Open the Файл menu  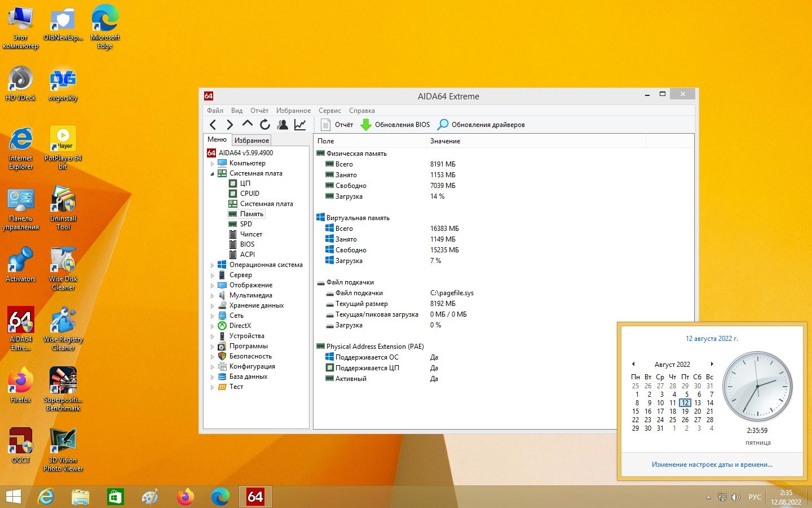pyautogui.click(x=215, y=111)
